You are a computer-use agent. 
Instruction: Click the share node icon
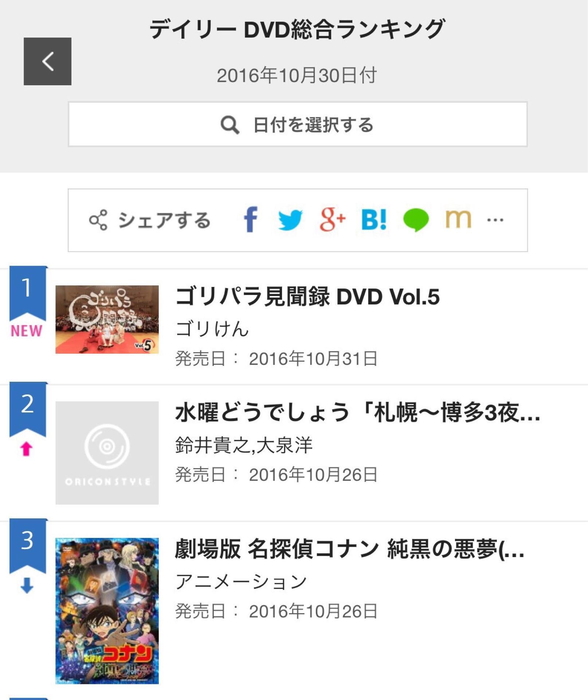[x=98, y=220]
